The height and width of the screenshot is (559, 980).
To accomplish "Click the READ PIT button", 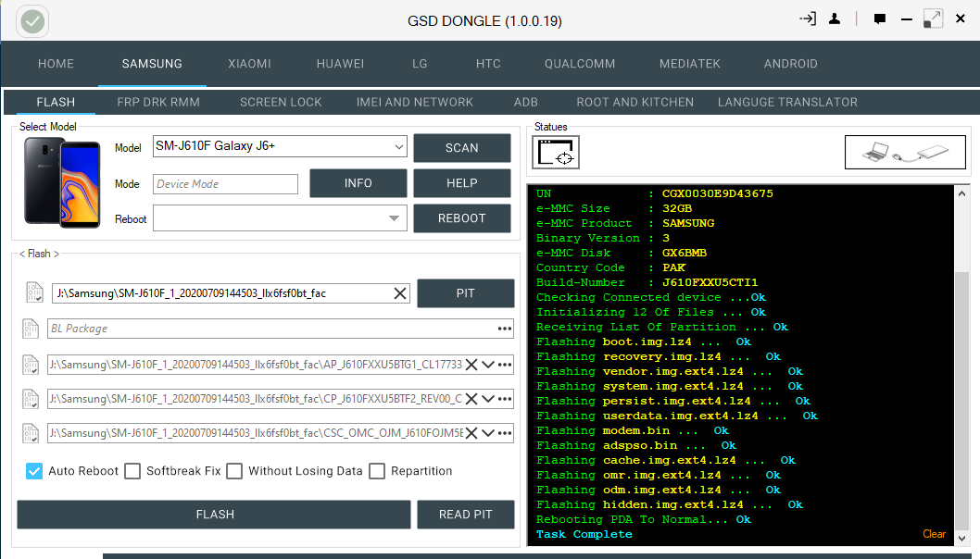I will 466,515.
